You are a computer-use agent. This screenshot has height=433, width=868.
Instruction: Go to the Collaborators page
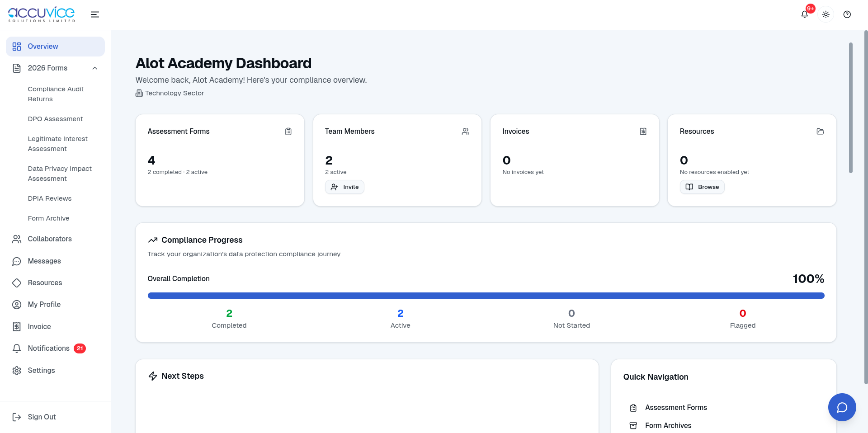pos(50,239)
